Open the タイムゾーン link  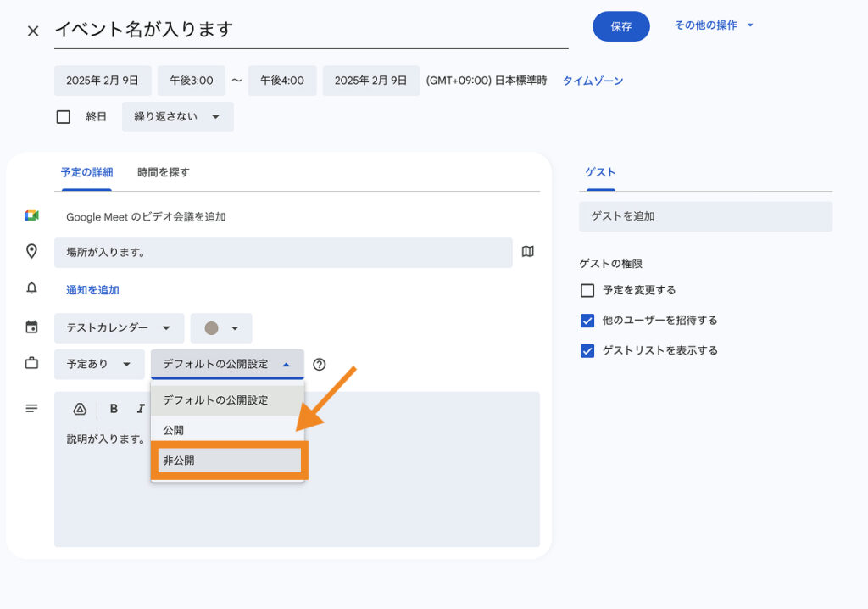593,81
